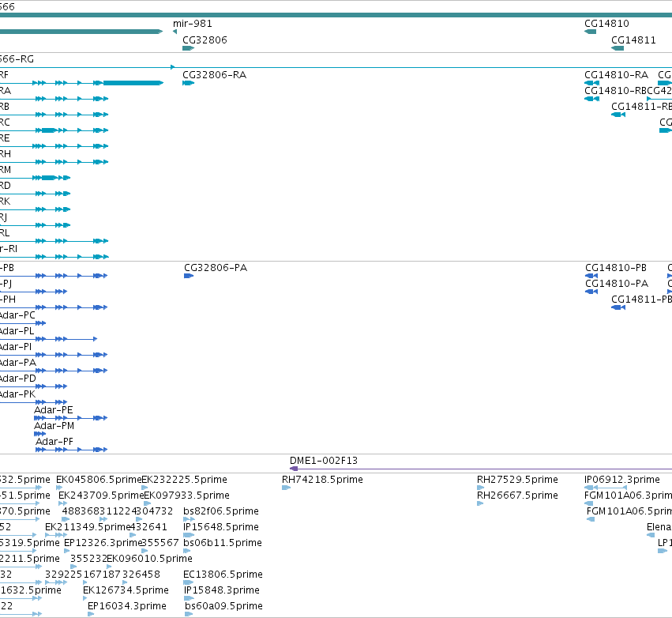Select transcript CG32806-RA

tap(214, 75)
